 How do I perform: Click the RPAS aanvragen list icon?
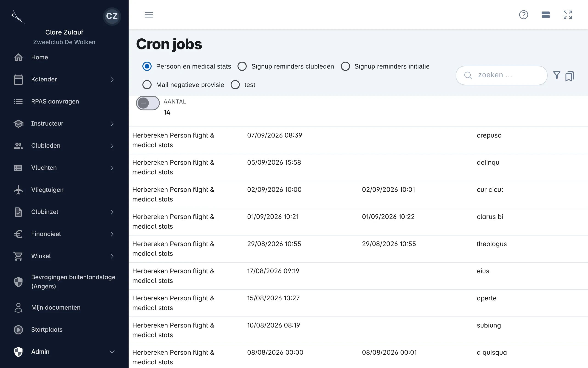tap(18, 101)
